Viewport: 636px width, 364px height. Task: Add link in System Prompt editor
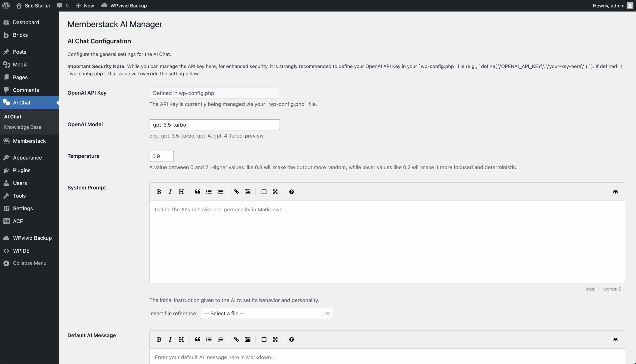pyautogui.click(x=236, y=192)
